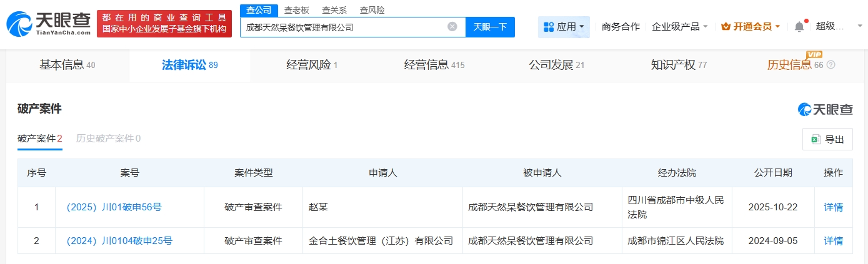Click the 天眼一下 search button
Screen dimensions: 868x264
pyautogui.click(x=490, y=27)
